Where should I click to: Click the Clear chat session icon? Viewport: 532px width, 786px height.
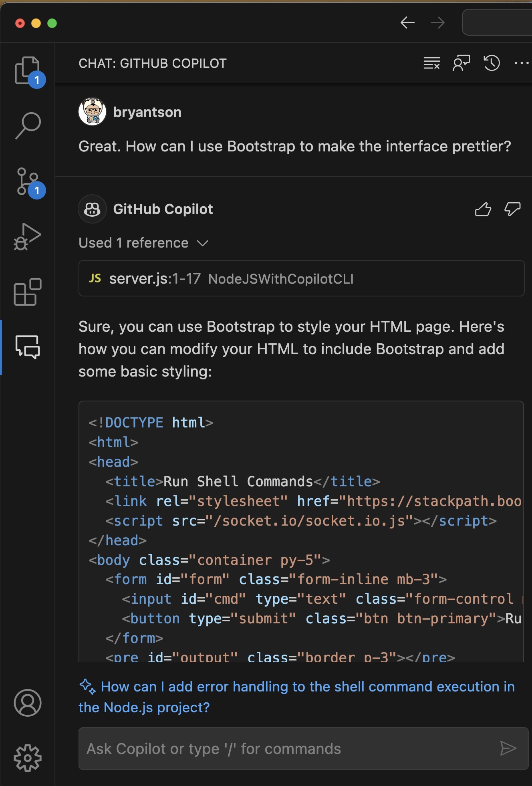(431, 63)
